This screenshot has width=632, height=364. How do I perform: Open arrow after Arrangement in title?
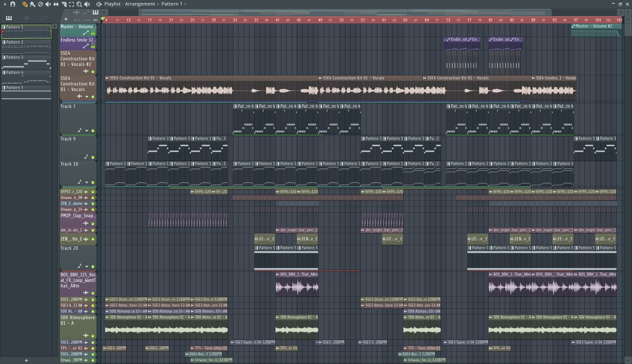click(x=158, y=4)
